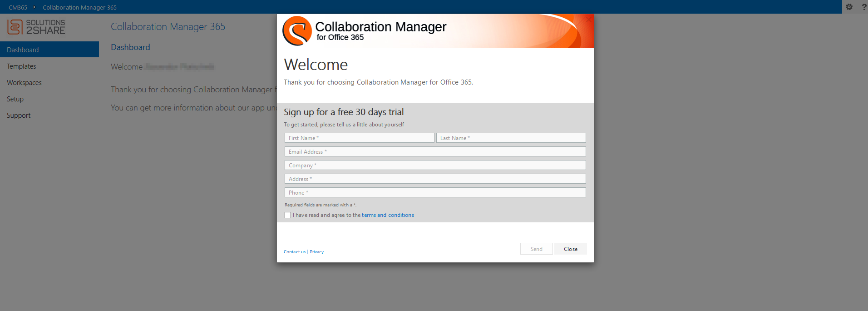868x311 pixels.
Task: Focus the First Name field
Action: click(x=360, y=138)
